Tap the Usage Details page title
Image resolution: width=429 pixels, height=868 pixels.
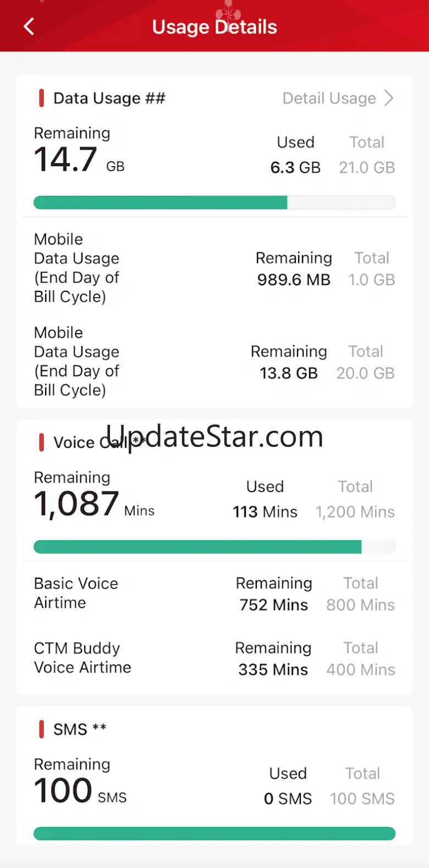click(215, 27)
